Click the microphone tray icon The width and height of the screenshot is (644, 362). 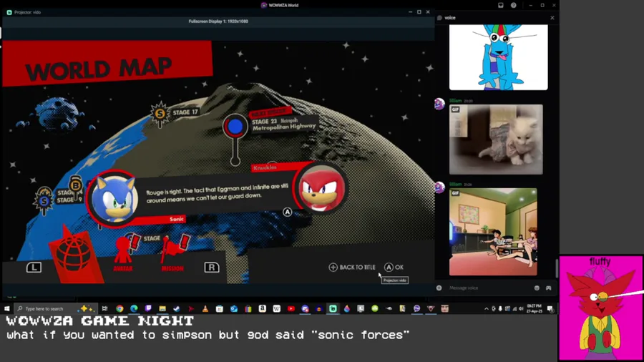click(x=500, y=308)
